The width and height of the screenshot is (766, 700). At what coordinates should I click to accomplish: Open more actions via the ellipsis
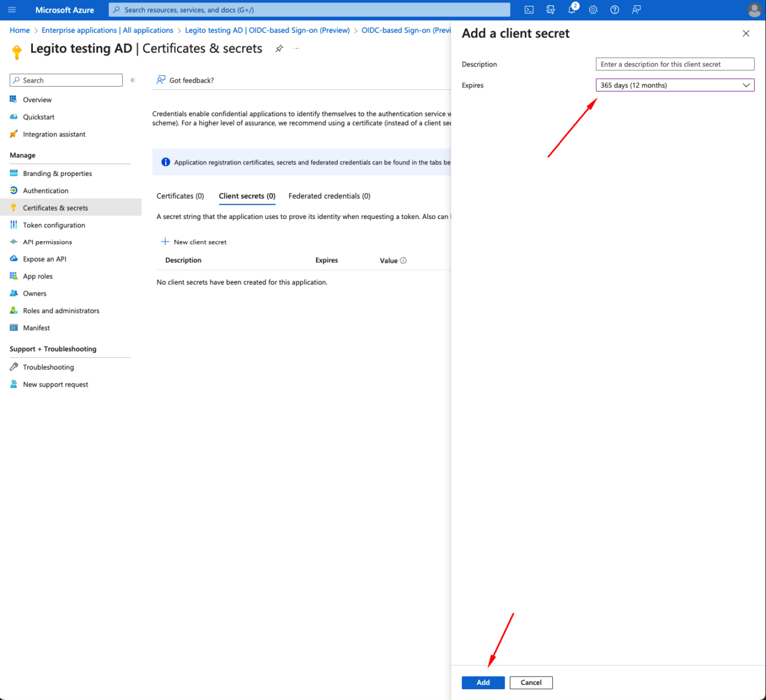296,48
